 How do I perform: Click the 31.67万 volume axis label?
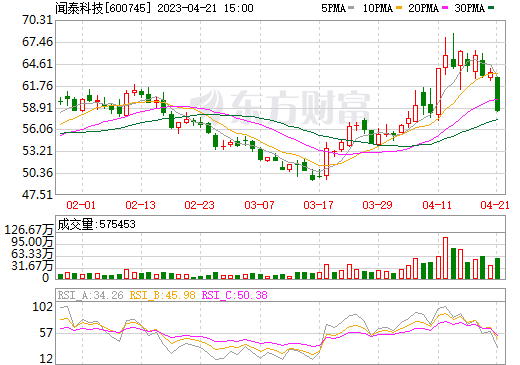click(32, 266)
